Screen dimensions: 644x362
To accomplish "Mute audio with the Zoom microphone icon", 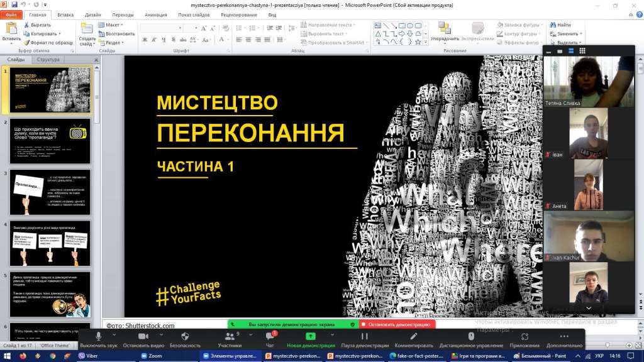I will coord(98,337).
